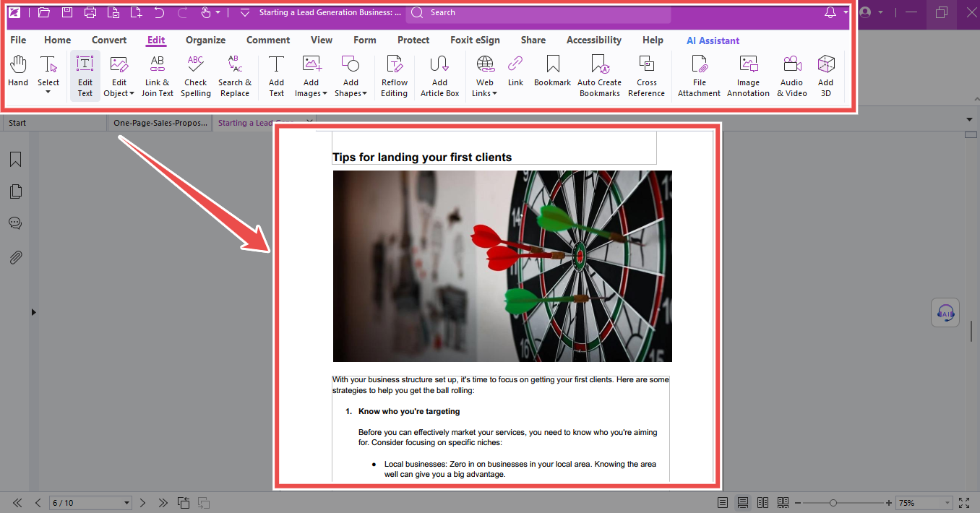This screenshot has height=513, width=980.
Task: Click the Cross Reference button
Action: pyautogui.click(x=645, y=75)
